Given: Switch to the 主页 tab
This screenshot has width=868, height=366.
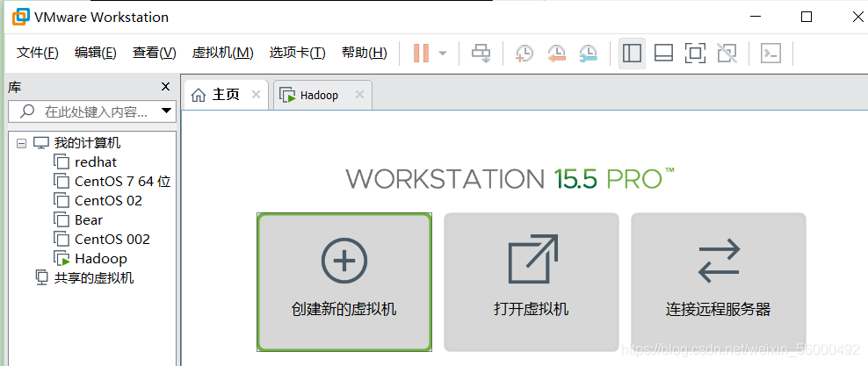Looking at the screenshot, I should (x=226, y=95).
